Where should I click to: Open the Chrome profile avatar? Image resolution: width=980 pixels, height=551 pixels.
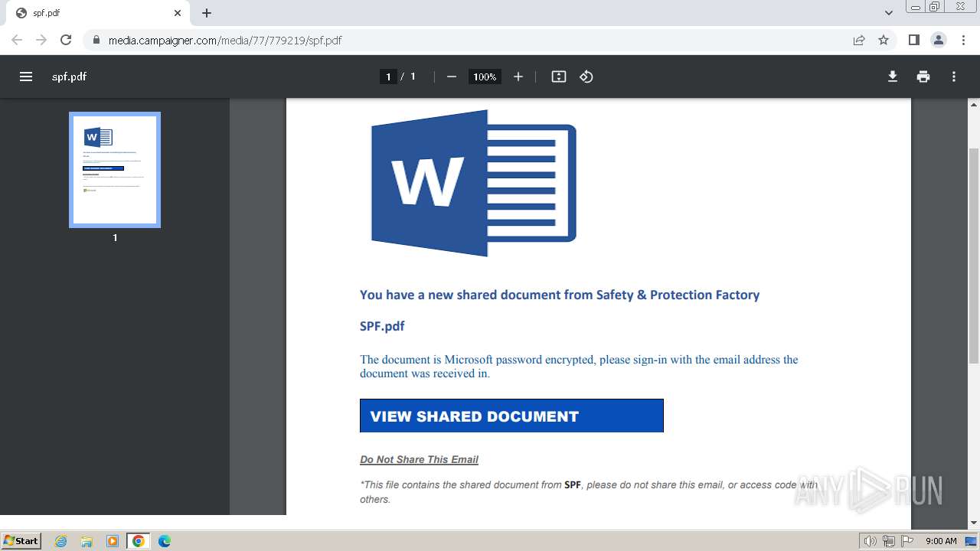tap(938, 40)
